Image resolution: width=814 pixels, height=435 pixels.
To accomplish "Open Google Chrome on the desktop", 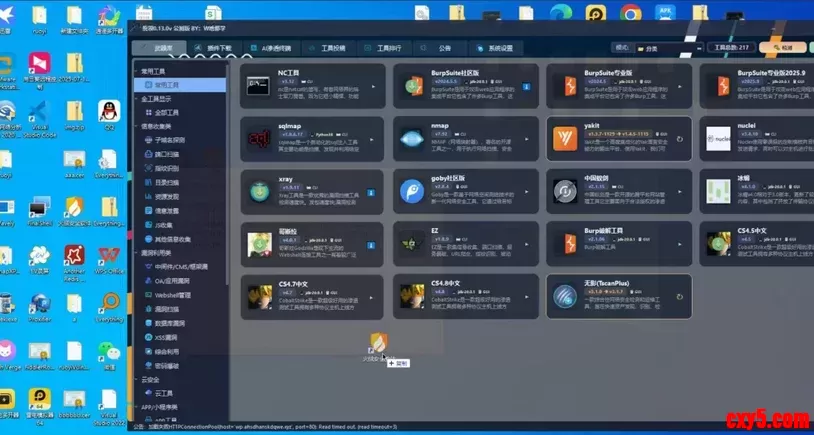I will click(630, 14).
